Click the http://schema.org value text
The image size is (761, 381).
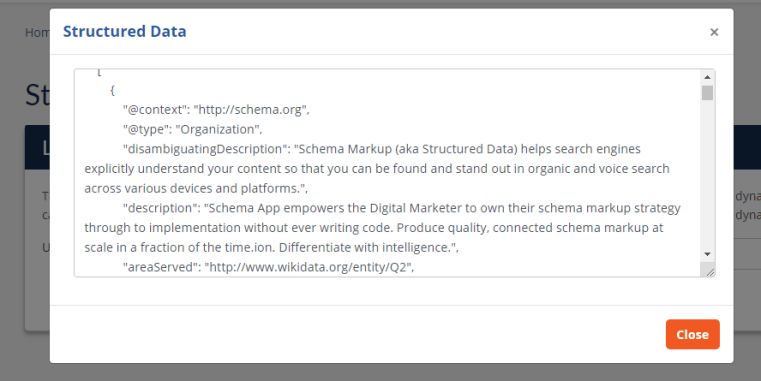pos(250,110)
